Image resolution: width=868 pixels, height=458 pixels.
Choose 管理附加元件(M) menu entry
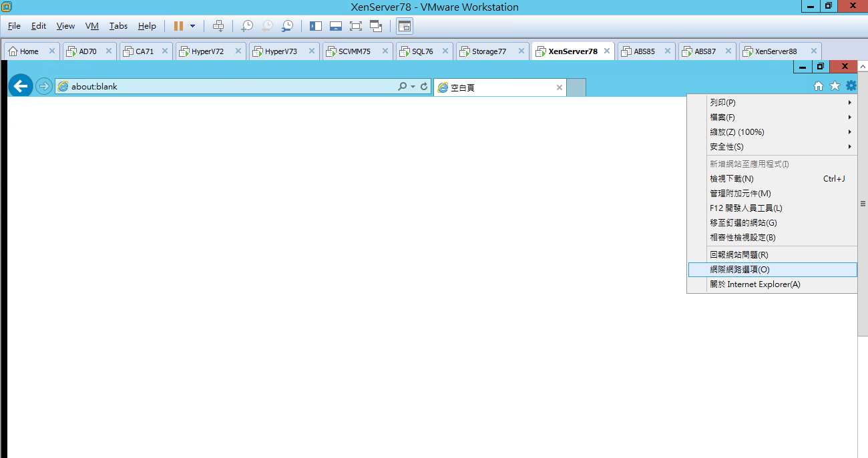[772, 194]
